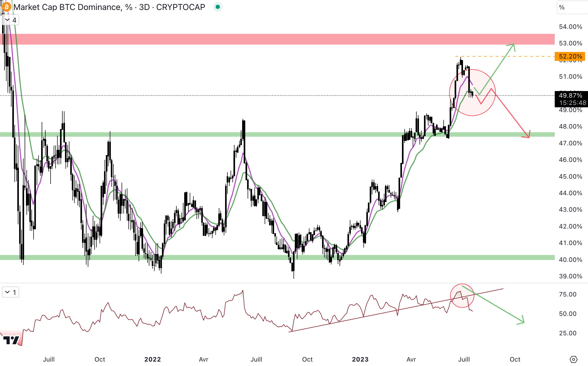Click the black 49.87% current price label
Screen dimensions: 588x366
click(x=571, y=96)
